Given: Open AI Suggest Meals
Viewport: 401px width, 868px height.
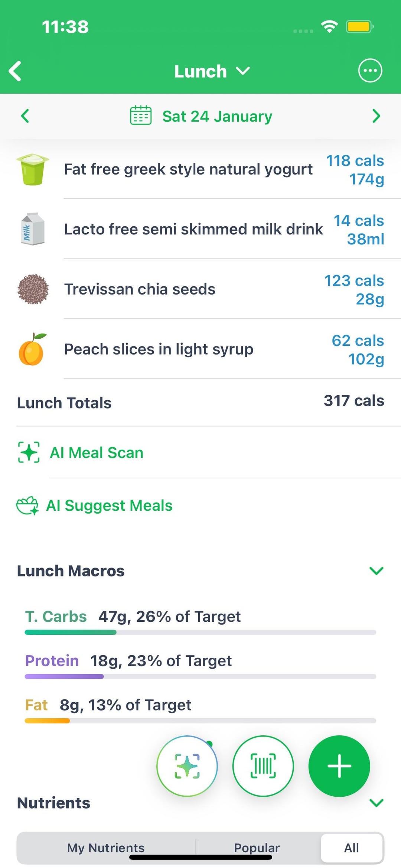Looking at the screenshot, I should 109,505.
